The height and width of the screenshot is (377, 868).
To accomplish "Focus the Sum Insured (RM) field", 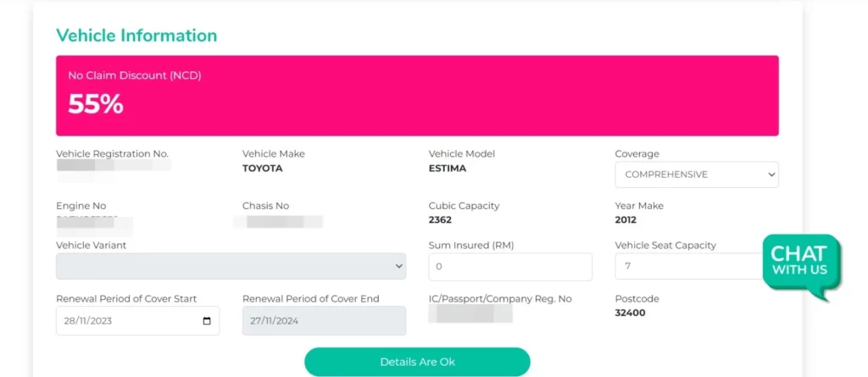I will [510, 267].
